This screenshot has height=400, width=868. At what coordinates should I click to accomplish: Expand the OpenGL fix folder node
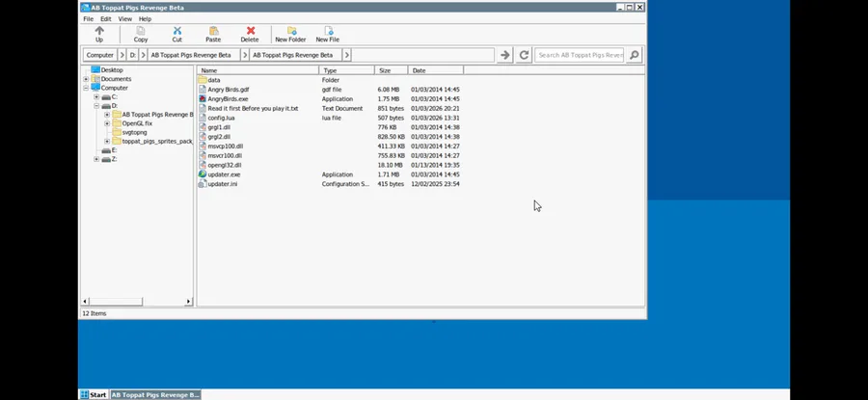tap(107, 123)
